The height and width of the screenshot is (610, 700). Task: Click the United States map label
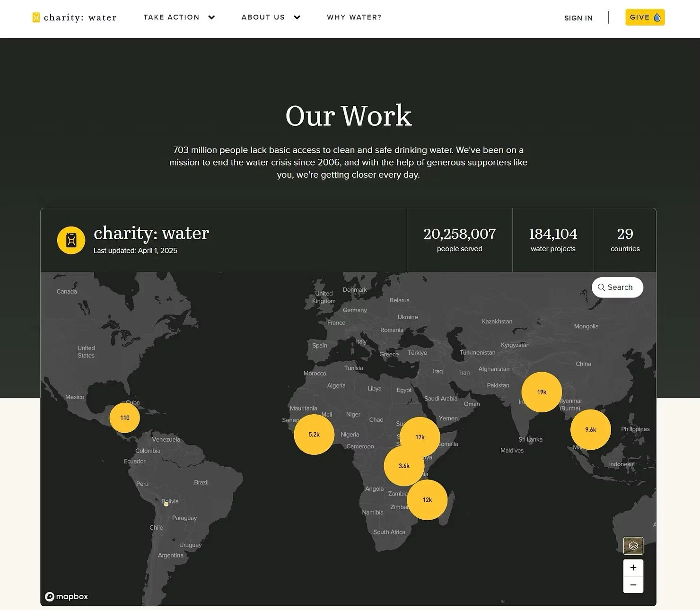(x=86, y=352)
